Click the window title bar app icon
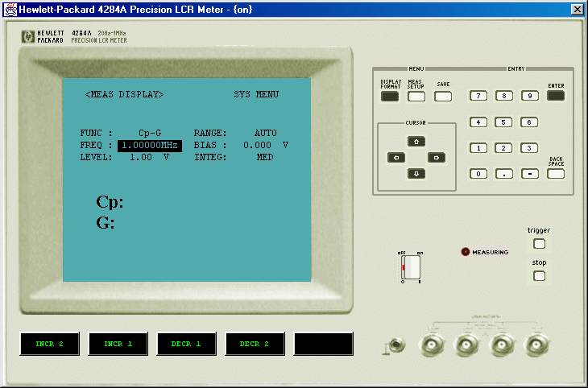588x388 pixels. tap(10, 10)
